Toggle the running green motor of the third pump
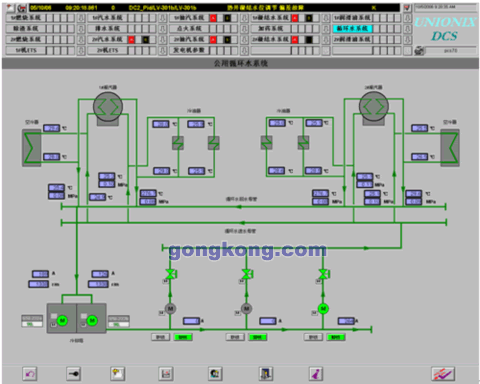 coord(323,309)
